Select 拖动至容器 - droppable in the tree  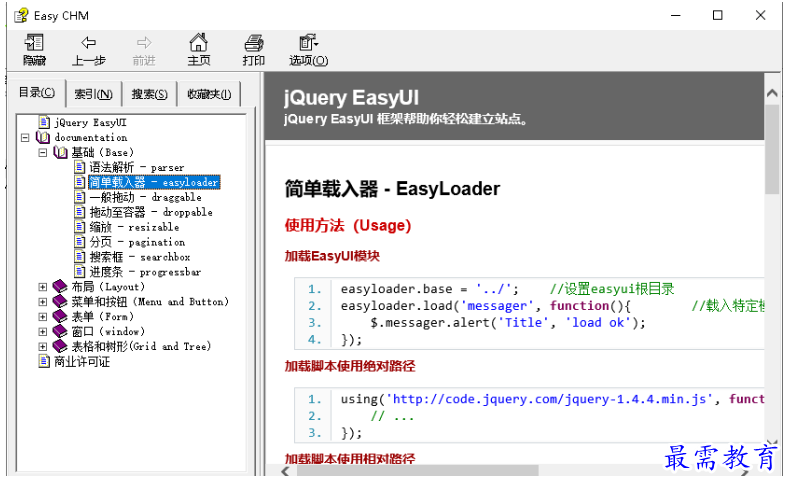click(x=151, y=212)
